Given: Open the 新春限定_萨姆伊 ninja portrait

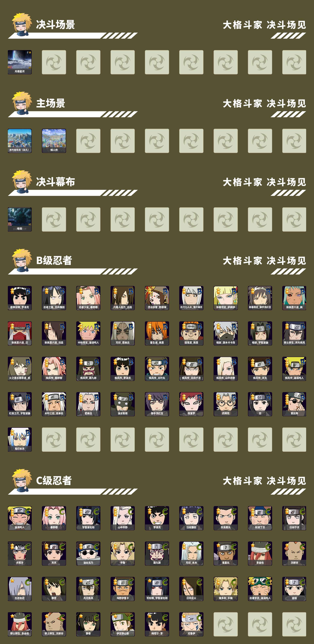Looking at the screenshot, I should point(226,298).
